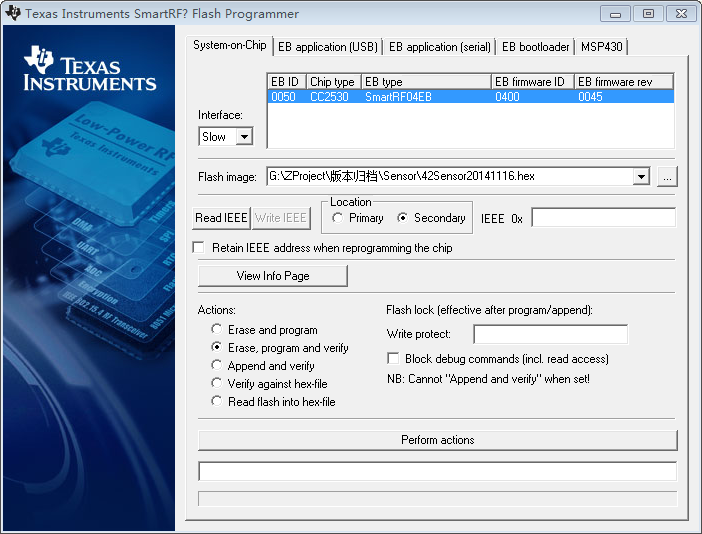The height and width of the screenshot is (534, 702).
Task: Expand the Interface speed dropdown
Action: tap(244, 137)
